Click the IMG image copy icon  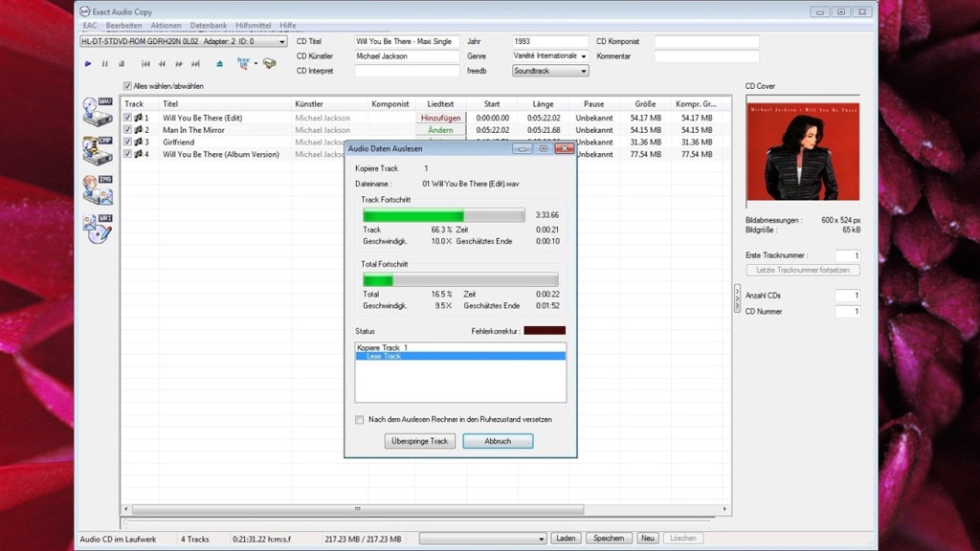pos(98,188)
